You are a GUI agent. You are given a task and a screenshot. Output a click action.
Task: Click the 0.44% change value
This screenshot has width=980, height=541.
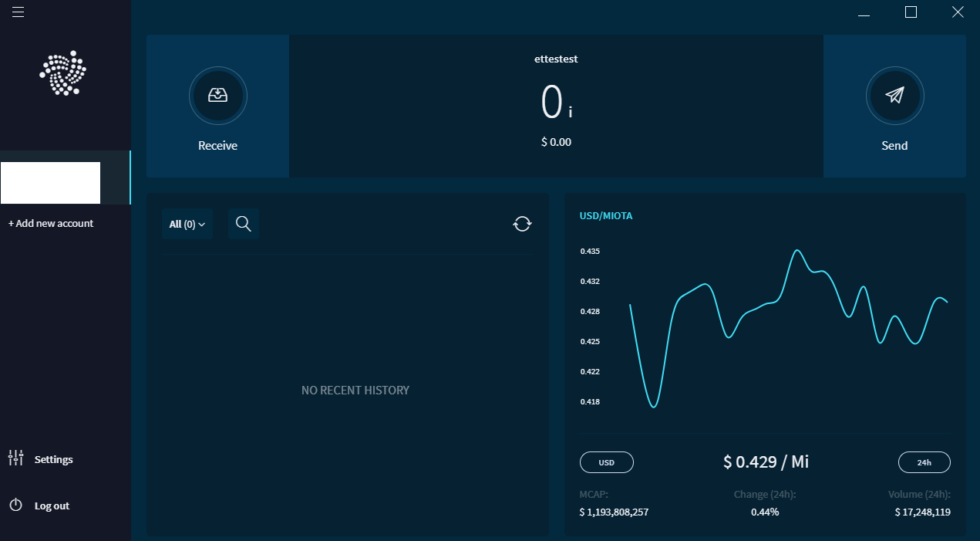point(765,512)
